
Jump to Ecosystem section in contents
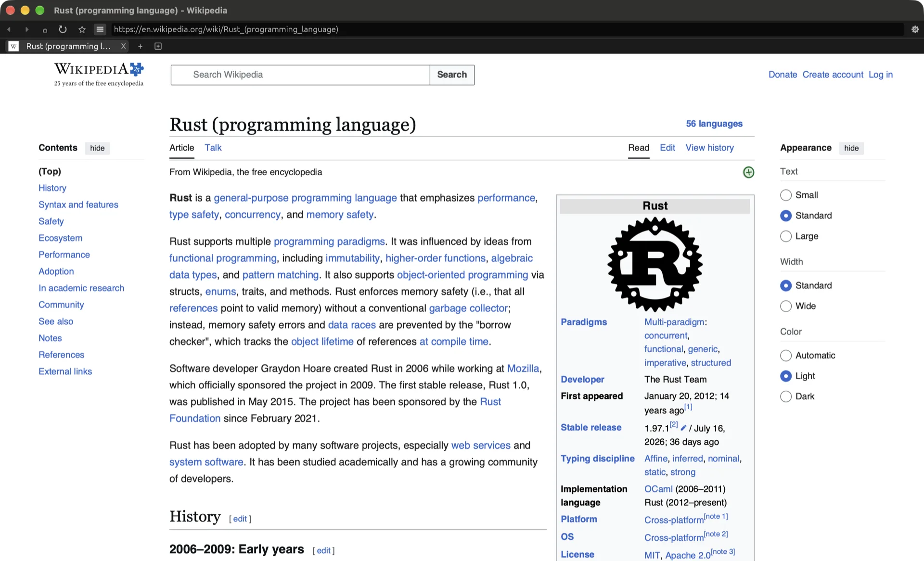tap(60, 238)
